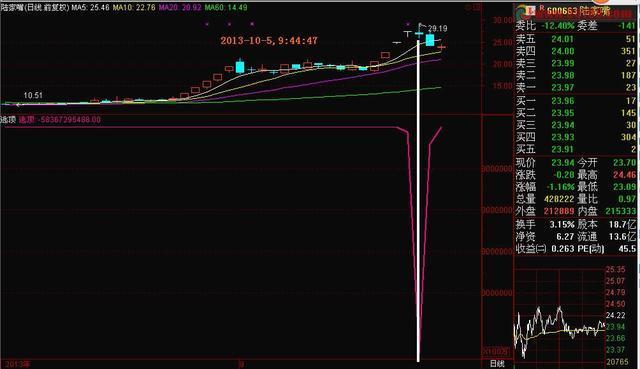Viewport: 640px width, 369px height.
Task: Click the chart title 陆家嘴(日线 前复权)
Action: (35, 7)
